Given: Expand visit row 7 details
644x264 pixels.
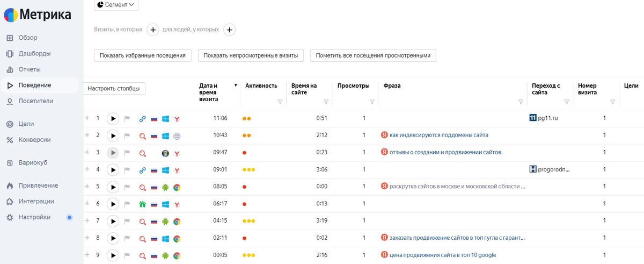Looking at the screenshot, I should click(87, 220).
